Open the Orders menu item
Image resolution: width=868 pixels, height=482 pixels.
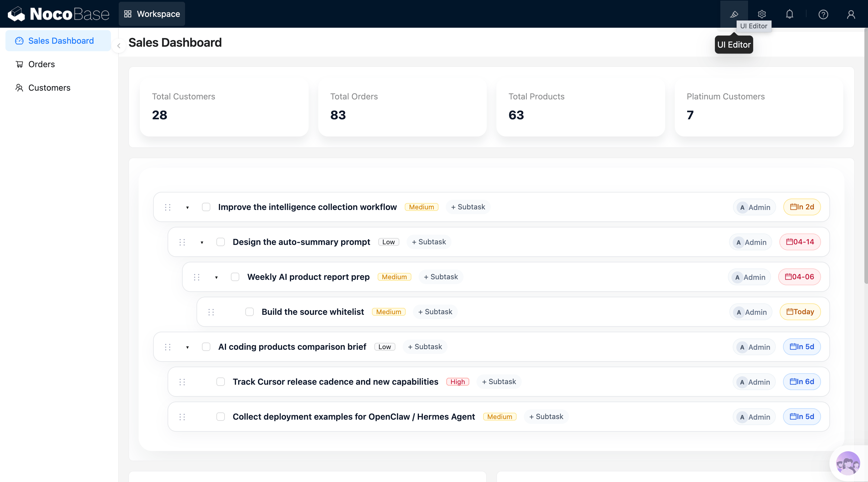(x=42, y=64)
